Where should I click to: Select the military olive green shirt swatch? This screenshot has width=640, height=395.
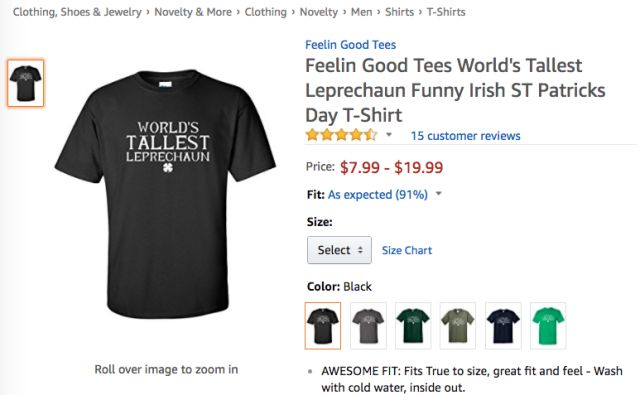pos(458,326)
